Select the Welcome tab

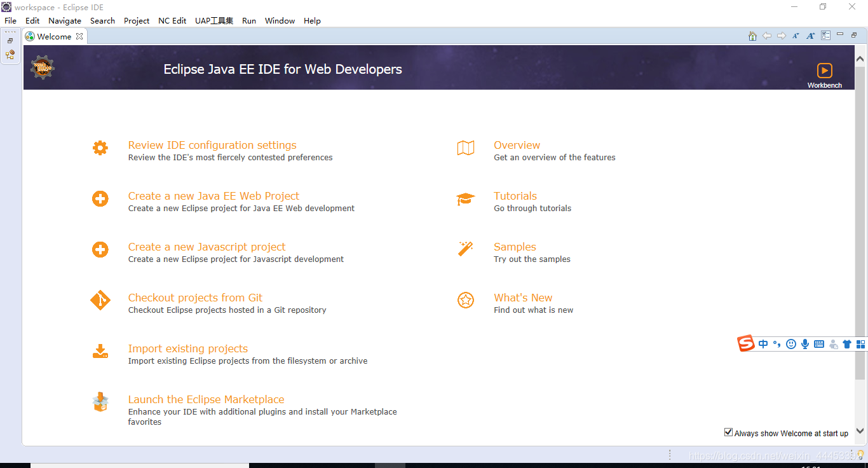pos(54,36)
